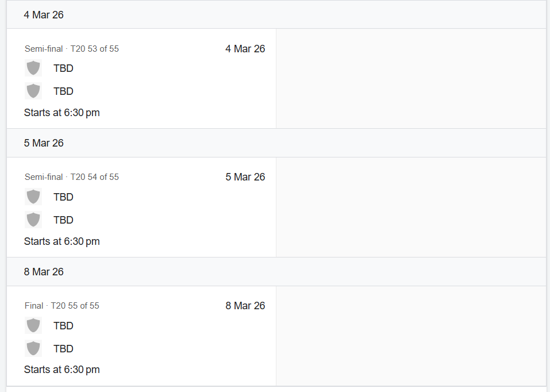Click first TBD team name in the Final
Viewport: 550px width, 392px height.
(x=63, y=326)
